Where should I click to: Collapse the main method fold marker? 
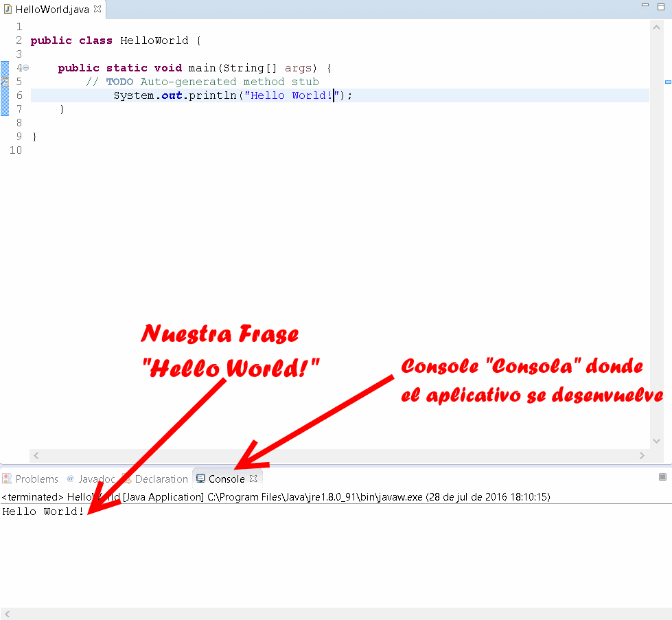(x=25, y=68)
